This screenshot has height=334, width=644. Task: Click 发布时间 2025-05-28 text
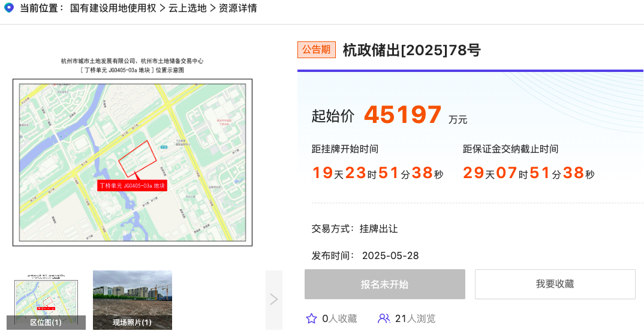365,255
